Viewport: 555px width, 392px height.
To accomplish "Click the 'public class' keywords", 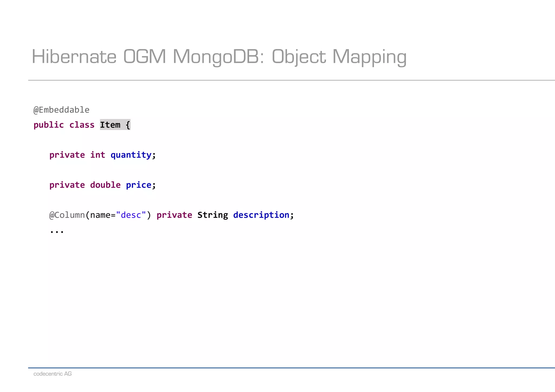I will (64, 125).
